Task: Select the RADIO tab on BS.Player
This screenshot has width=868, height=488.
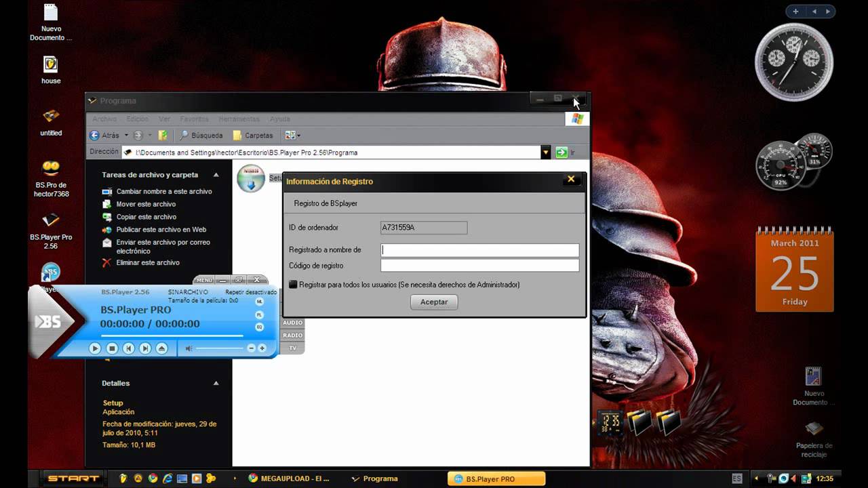Action: pos(293,335)
